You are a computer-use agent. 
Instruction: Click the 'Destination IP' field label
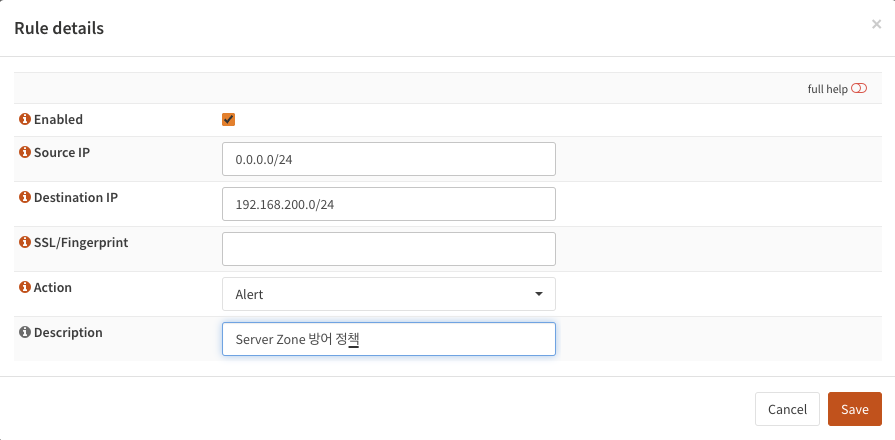tap(76, 197)
